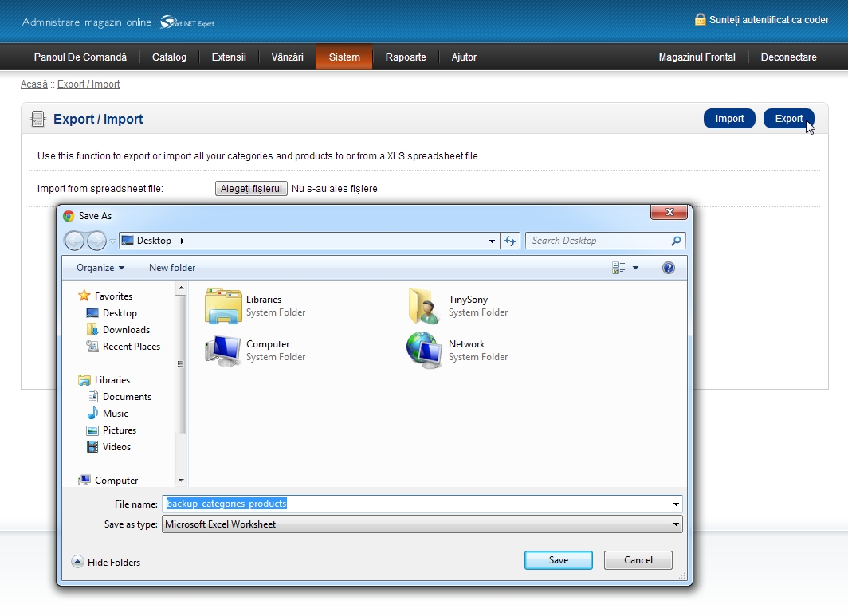This screenshot has height=616, width=848.
Task: Click the search magnifier in Search Desktop
Action: (x=676, y=241)
